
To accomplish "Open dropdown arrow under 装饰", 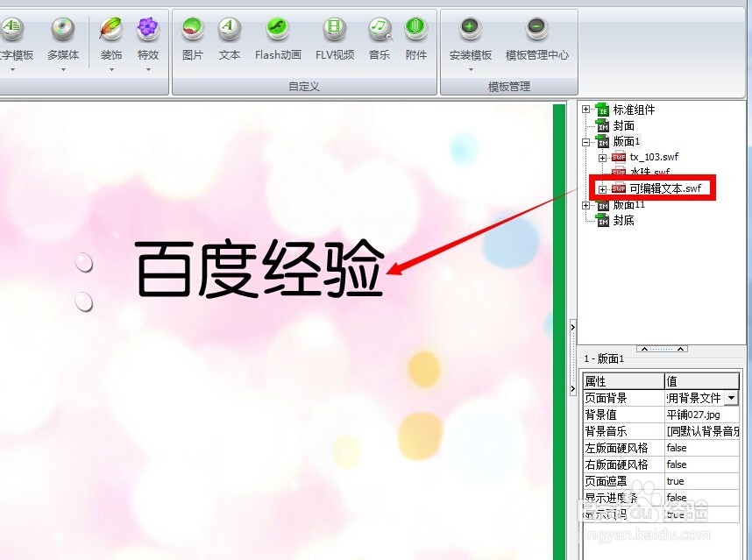I will 111,70.
